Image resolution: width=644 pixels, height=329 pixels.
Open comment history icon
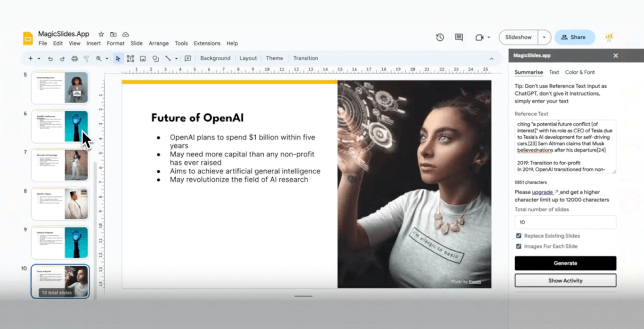[x=458, y=37]
